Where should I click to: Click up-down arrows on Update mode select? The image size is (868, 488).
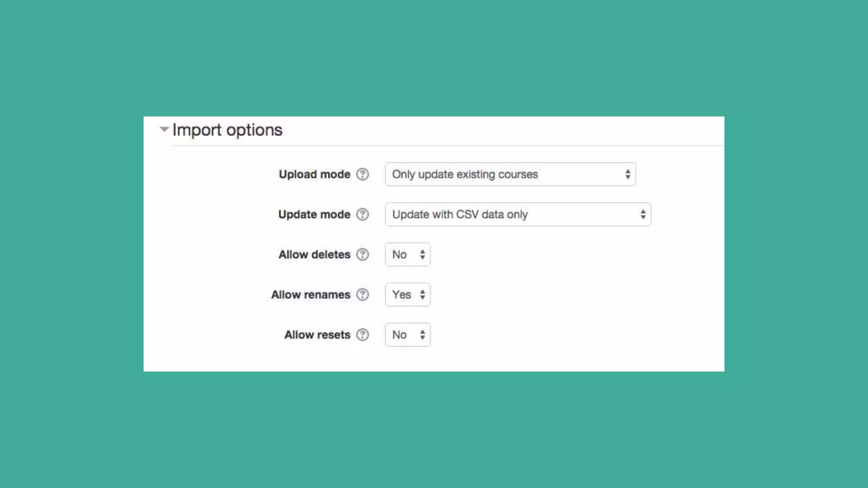(x=643, y=214)
